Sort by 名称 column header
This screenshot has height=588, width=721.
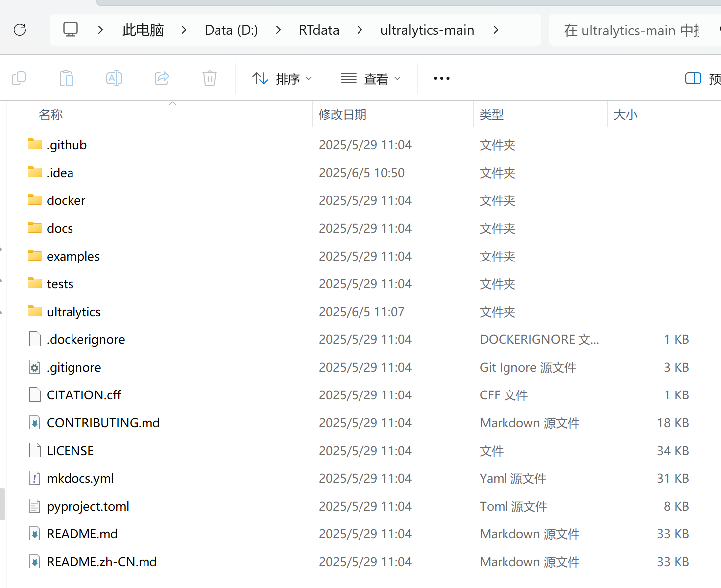(x=51, y=115)
